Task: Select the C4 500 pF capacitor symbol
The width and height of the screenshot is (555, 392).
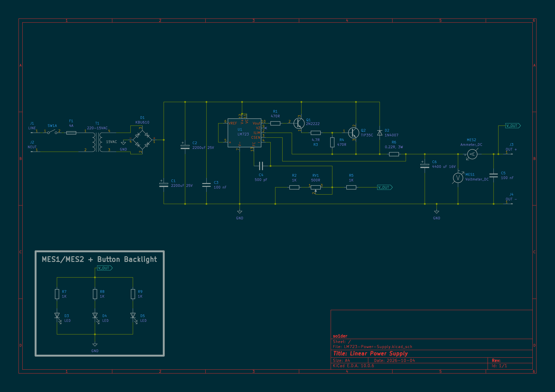Action: coord(261,166)
